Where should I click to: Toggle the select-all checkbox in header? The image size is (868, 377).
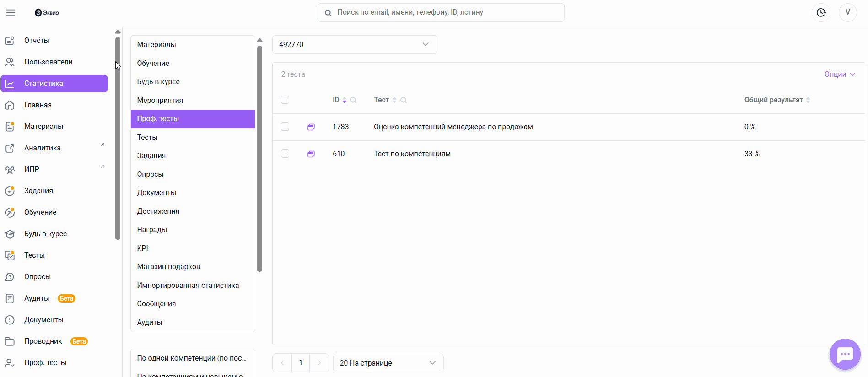click(x=285, y=100)
